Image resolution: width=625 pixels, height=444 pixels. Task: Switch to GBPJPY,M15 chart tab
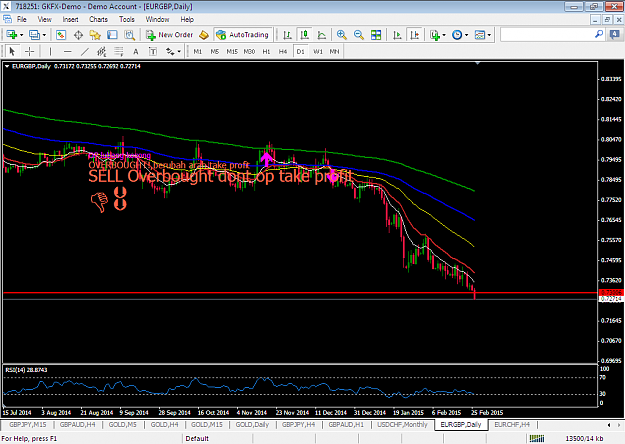28,425
